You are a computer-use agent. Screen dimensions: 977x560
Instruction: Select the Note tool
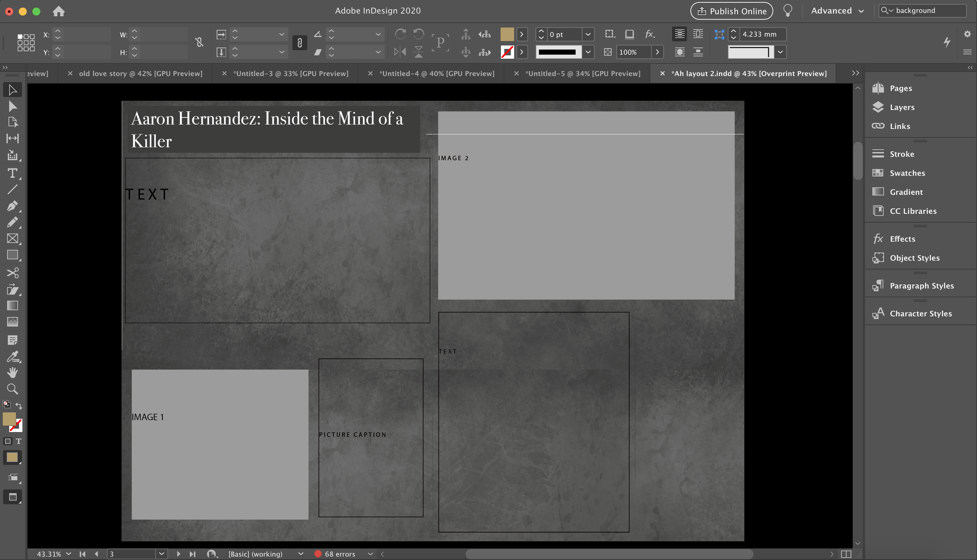[x=12, y=340]
